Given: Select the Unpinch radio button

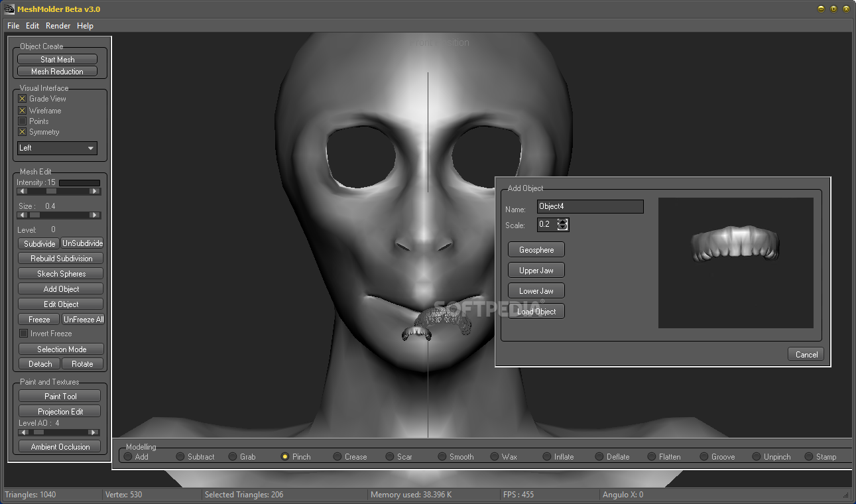Looking at the screenshot, I should pos(757,456).
